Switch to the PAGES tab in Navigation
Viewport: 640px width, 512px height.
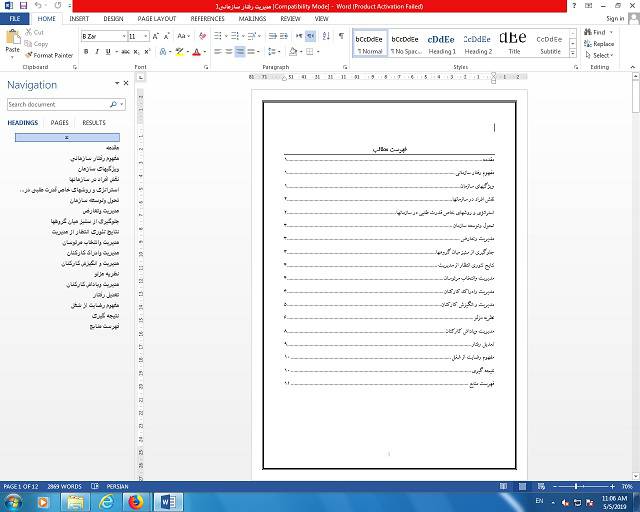click(x=60, y=122)
